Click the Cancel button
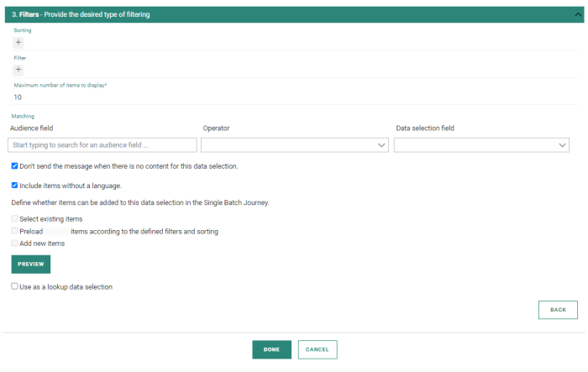This screenshot has height=372, width=588. (318, 349)
